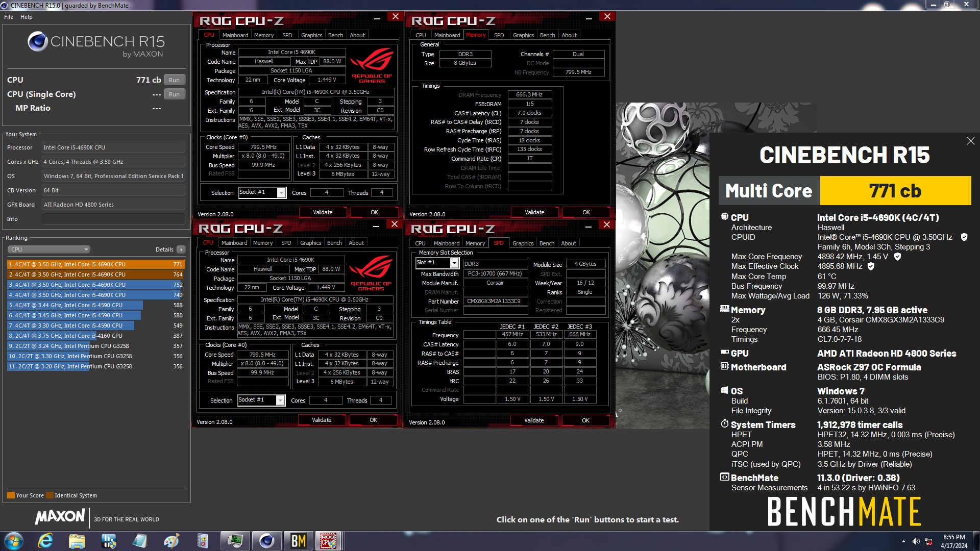Click the stopwatch icon beside System Timers
The image size is (980, 551).
point(724,424)
